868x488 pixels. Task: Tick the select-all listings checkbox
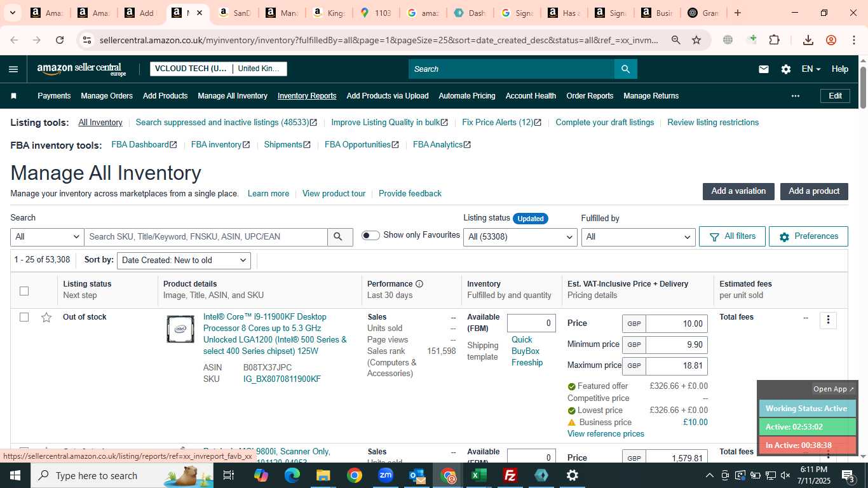(x=24, y=291)
